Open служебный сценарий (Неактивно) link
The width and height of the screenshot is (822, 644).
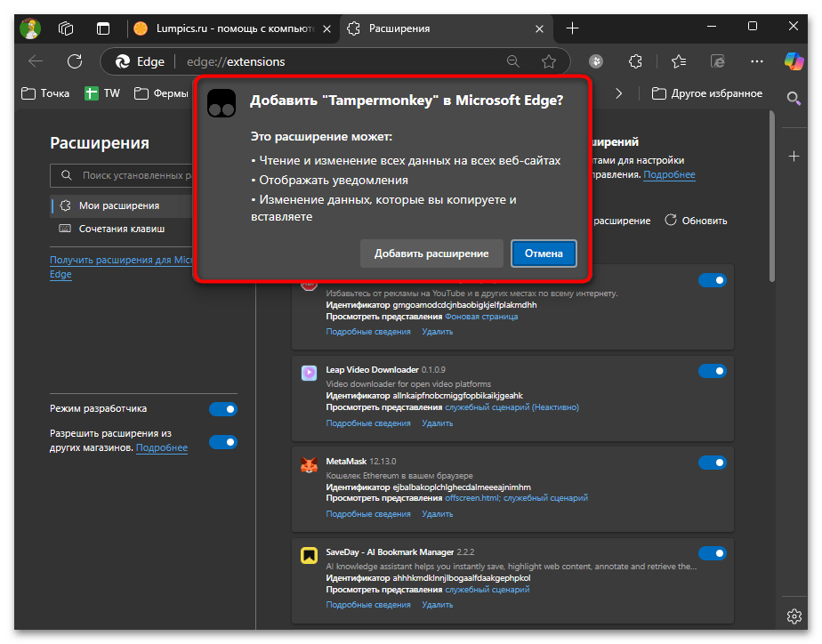[x=512, y=407]
